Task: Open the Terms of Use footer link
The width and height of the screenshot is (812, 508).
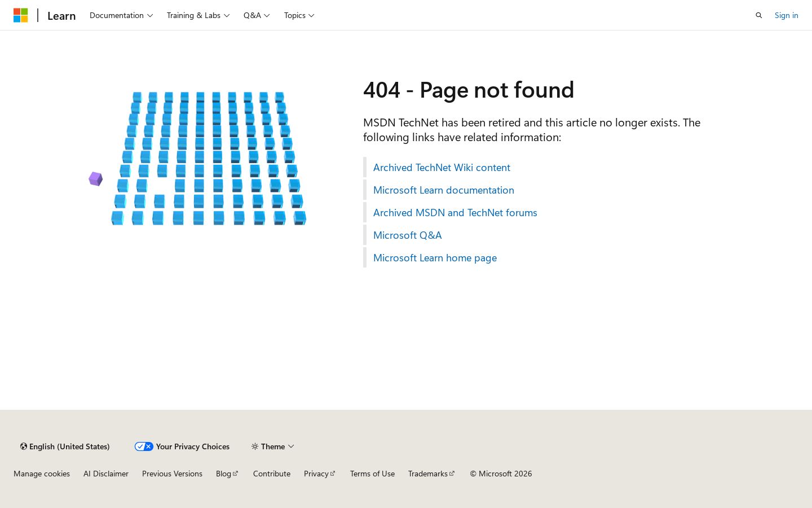Action: point(372,474)
